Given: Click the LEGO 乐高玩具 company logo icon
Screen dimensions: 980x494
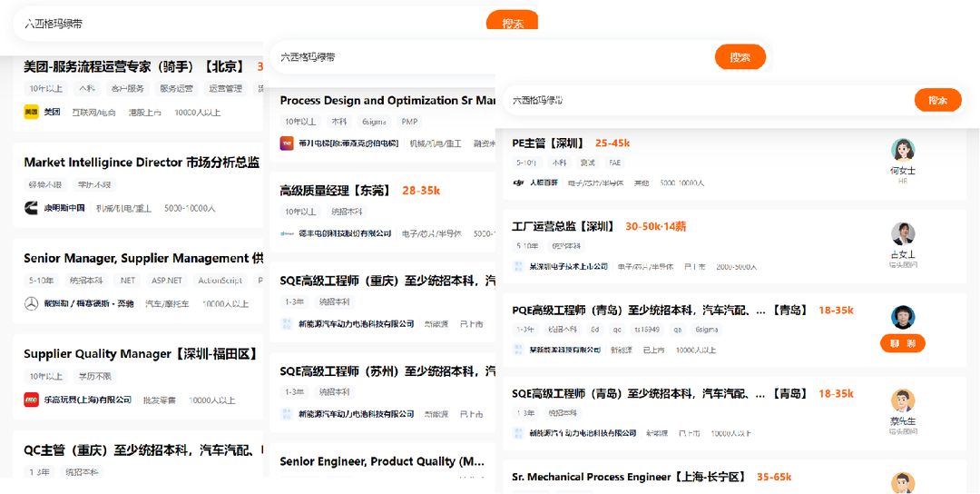Looking at the screenshot, I should point(31,400).
